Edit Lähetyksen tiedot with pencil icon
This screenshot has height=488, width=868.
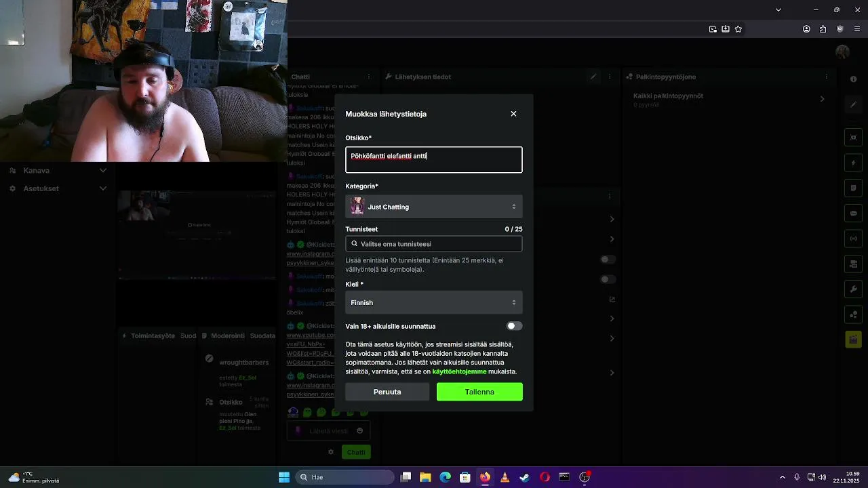pyautogui.click(x=593, y=77)
